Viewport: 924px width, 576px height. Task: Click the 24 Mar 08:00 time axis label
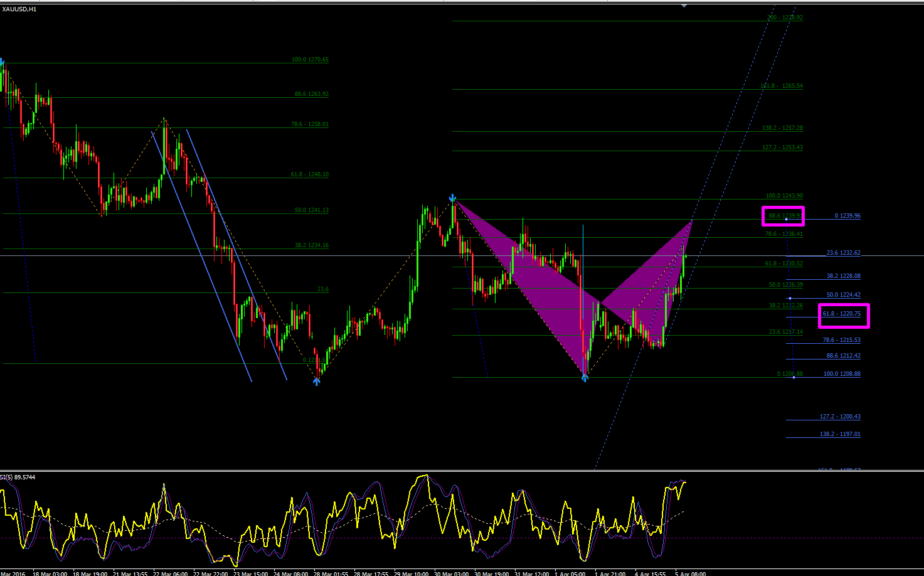[x=291, y=573]
